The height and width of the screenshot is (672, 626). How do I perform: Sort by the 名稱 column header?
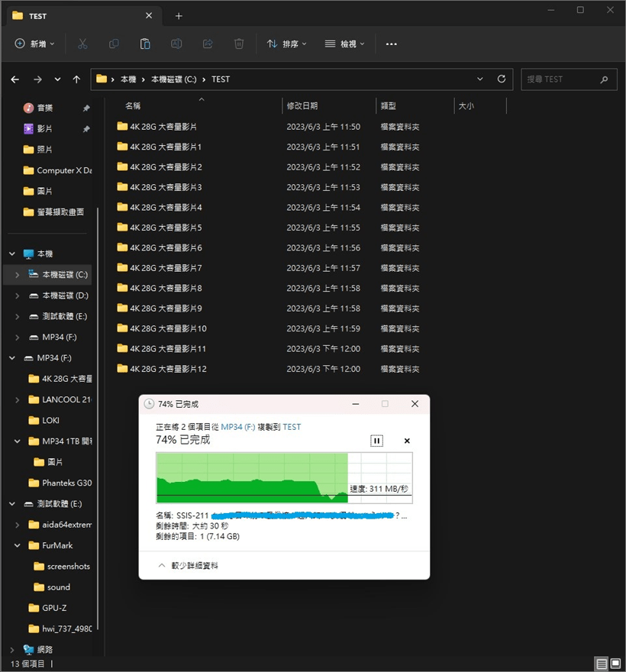(132, 106)
